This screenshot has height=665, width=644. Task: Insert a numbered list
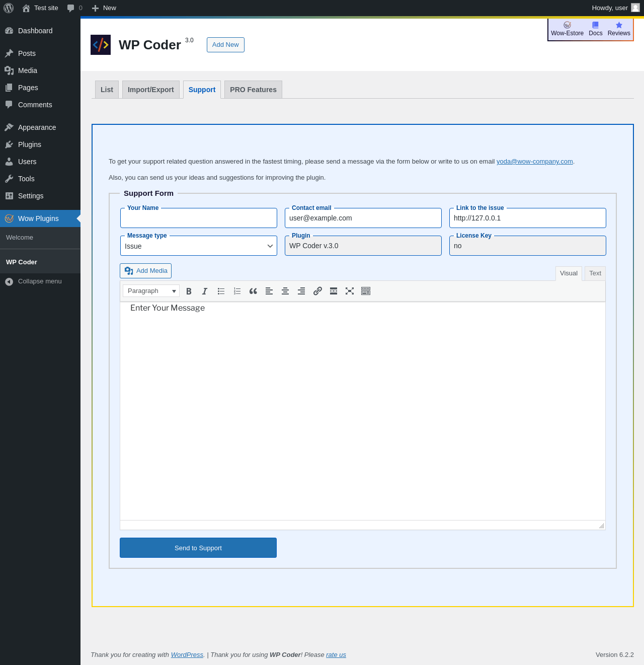coord(237,291)
